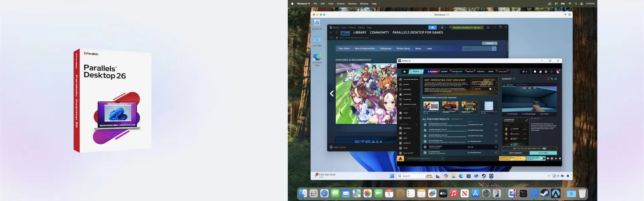Image resolution: width=644 pixels, height=201 pixels.
Task: Open Parallels window dropdown triangle
Action: point(565,14)
